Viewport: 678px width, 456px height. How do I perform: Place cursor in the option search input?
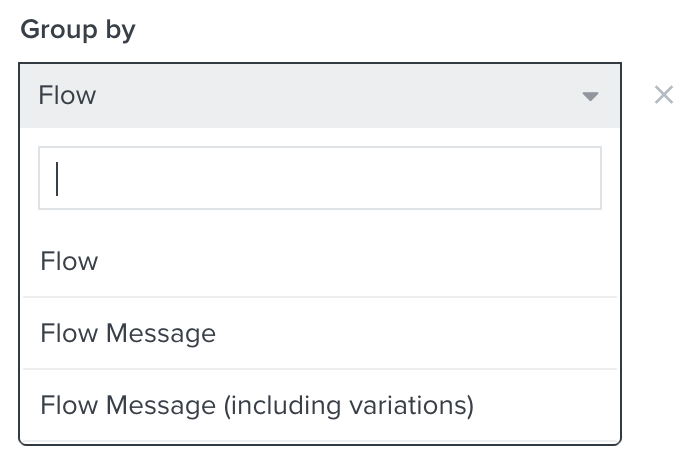(320, 178)
